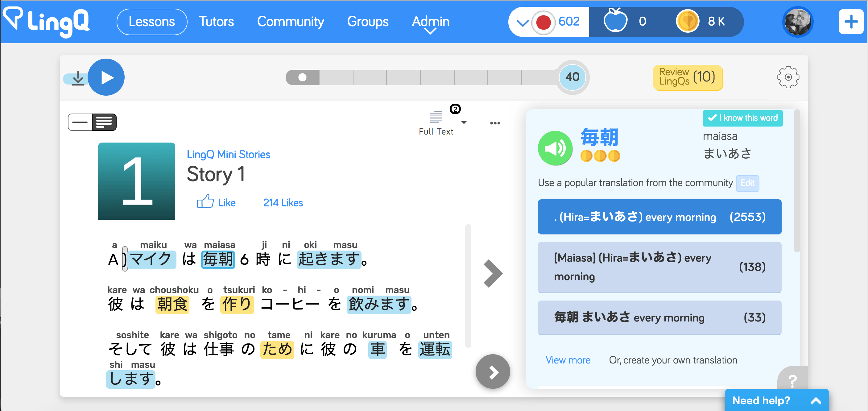Open the LingQ Mini Stories link
The width and height of the screenshot is (868, 411).
(228, 154)
